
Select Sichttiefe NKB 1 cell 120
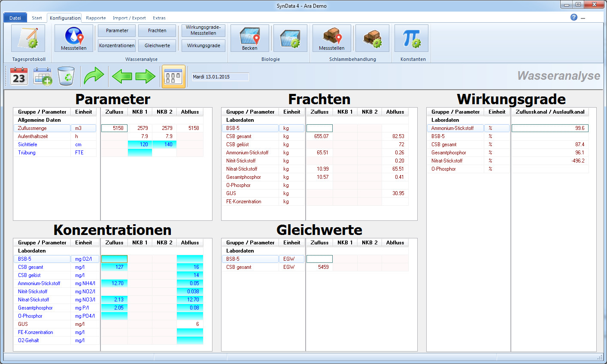(x=140, y=144)
